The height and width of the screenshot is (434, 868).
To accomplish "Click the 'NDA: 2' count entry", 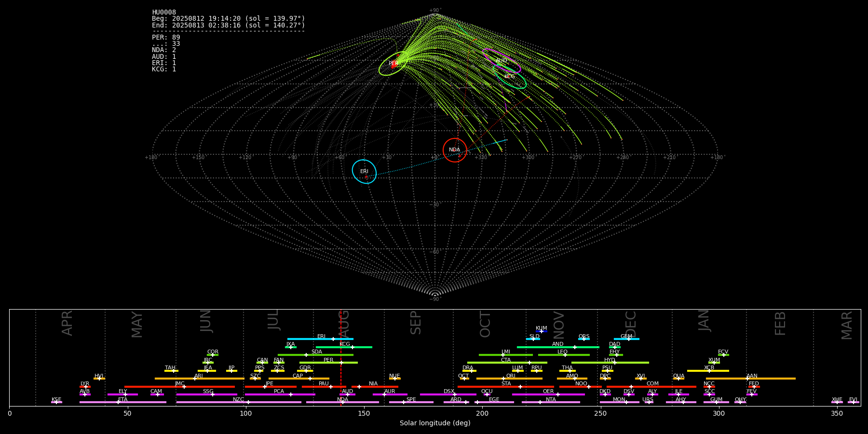I will click(164, 50).
